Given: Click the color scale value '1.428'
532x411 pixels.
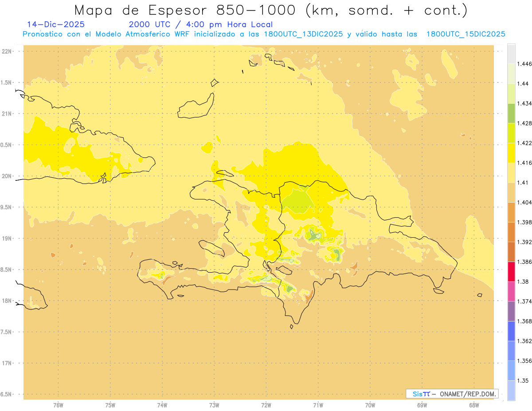Looking at the screenshot, I should pos(525,123).
